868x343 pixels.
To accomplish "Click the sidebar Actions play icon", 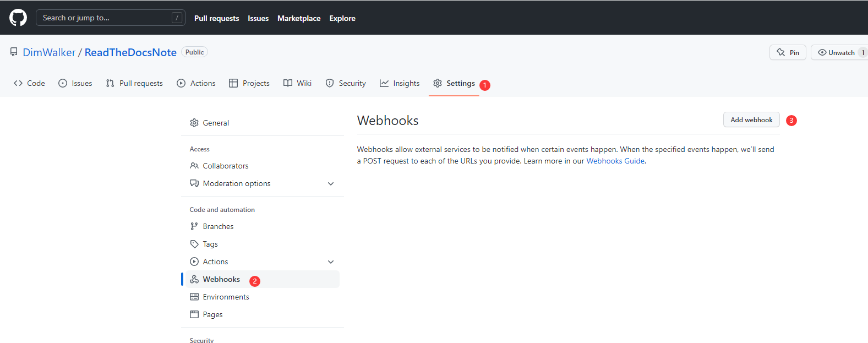I will (194, 262).
